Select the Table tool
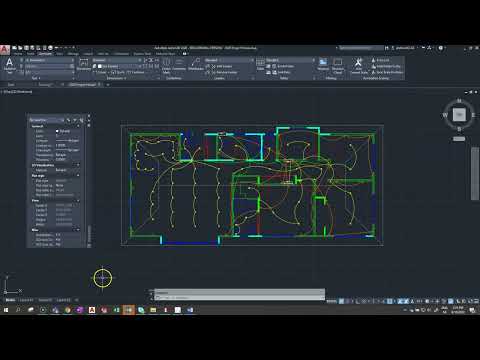480x360 pixels. click(x=260, y=64)
